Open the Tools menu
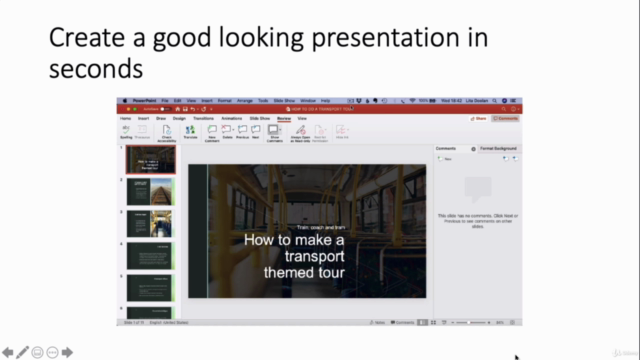 tap(263, 100)
